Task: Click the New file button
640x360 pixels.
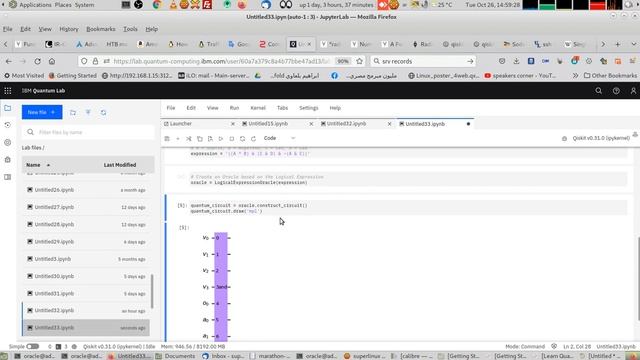Action: (x=42, y=112)
